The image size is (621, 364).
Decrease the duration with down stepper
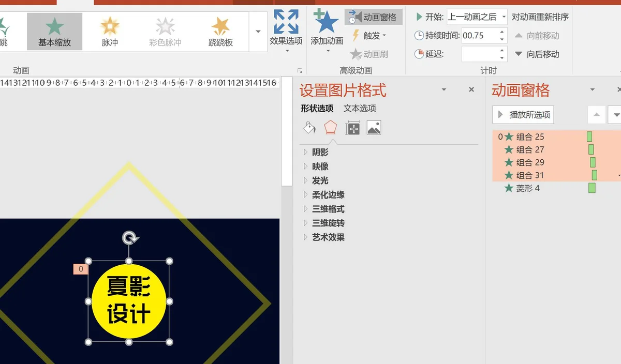point(502,39)
